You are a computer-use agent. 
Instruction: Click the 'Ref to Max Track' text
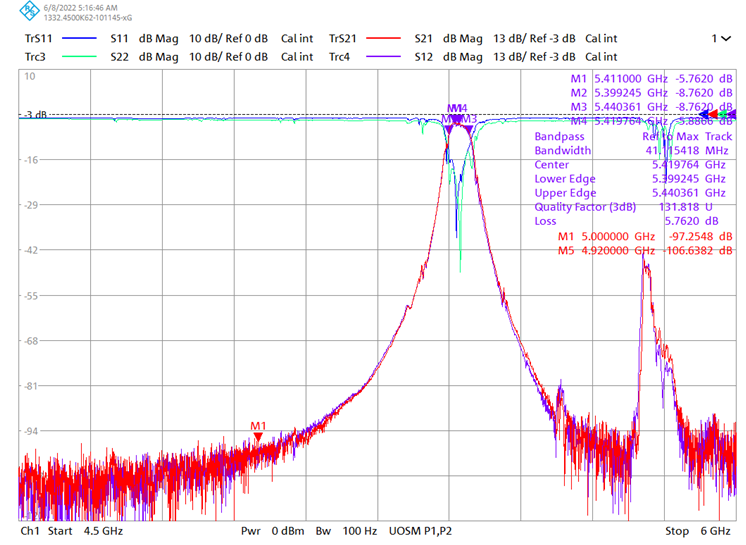[687, 136]
